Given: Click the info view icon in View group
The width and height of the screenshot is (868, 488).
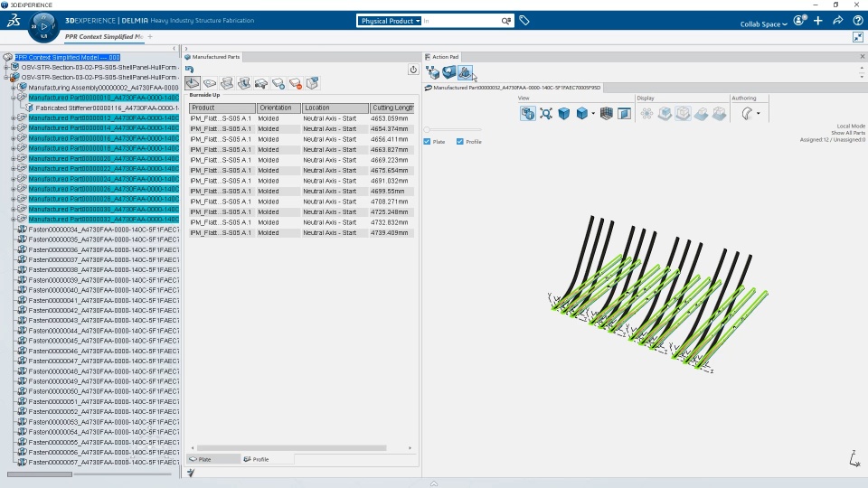Looking at the screenshot, I should 527,114.
